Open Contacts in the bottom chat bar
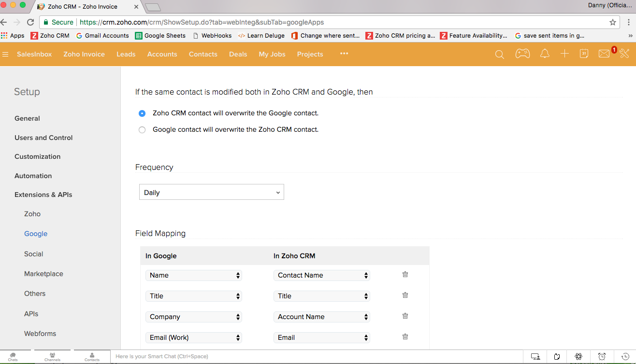The image size is (636, 364). pos(92,357)
